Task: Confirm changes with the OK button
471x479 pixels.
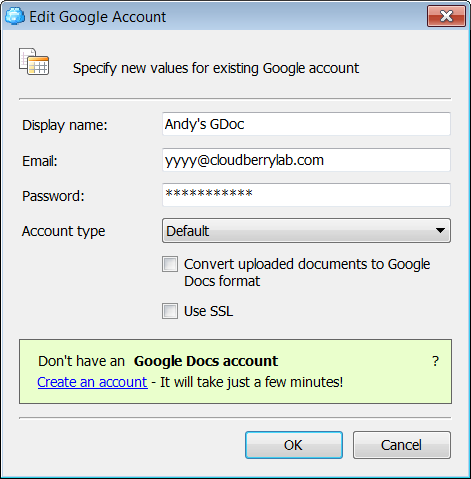Action: click(294, 445)
